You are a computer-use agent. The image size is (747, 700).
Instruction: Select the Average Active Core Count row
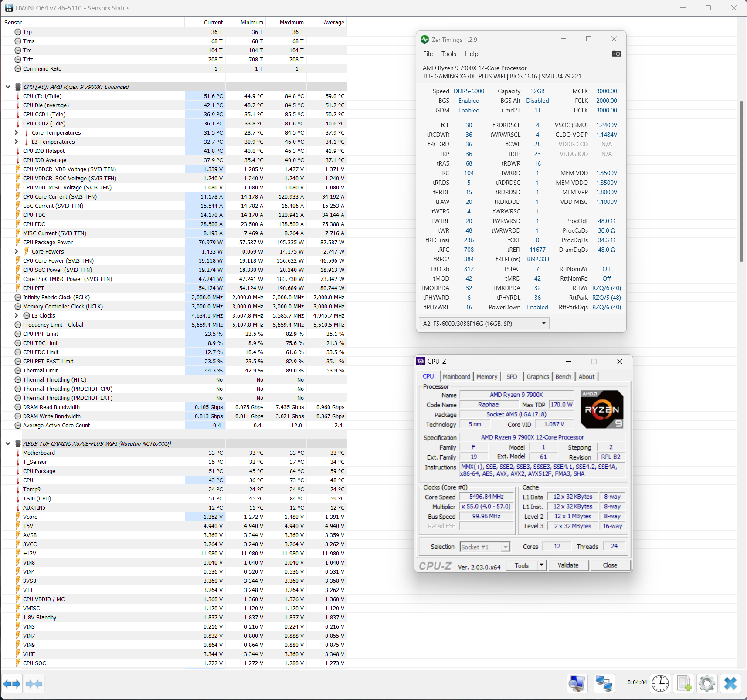(174, 426)
